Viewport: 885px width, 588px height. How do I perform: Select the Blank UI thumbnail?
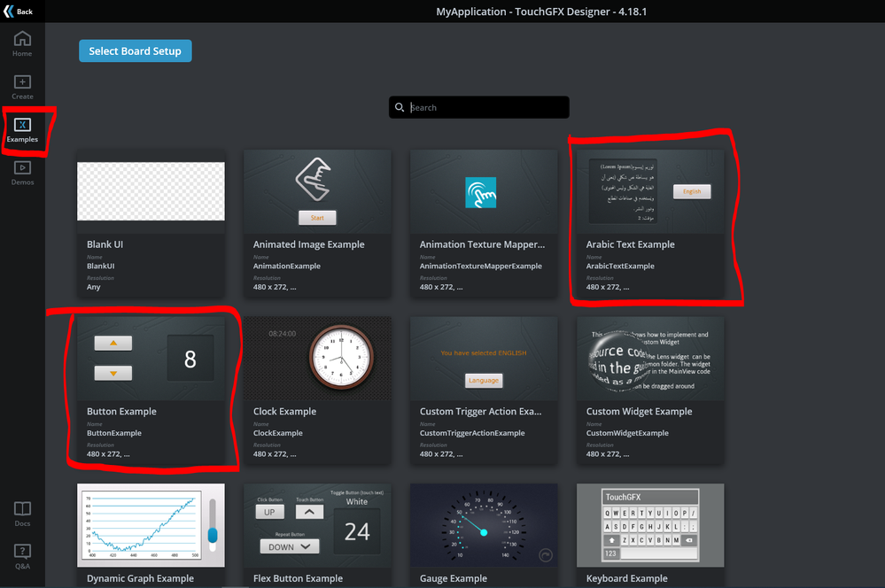151,191
